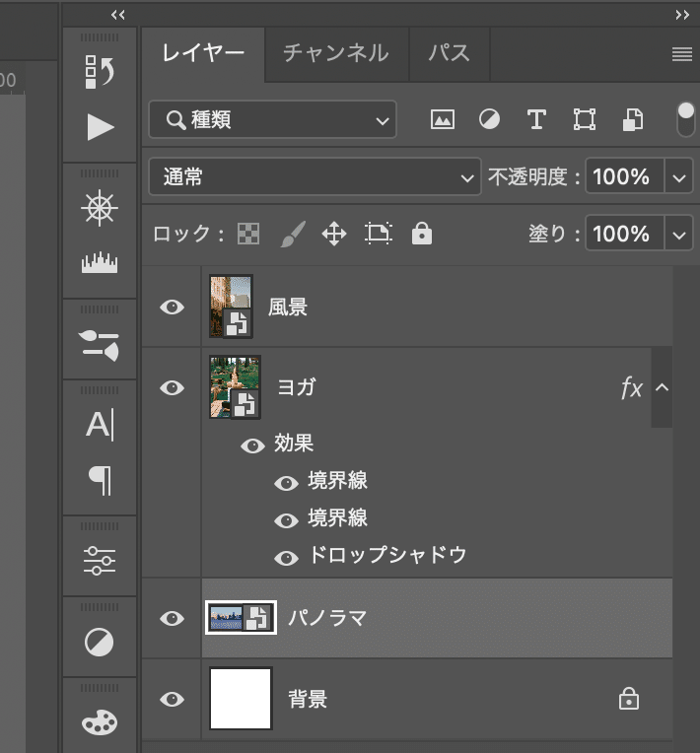Open the History panel icon
The width and height of the screenshot is (700, 753).
tap(101, 72)
